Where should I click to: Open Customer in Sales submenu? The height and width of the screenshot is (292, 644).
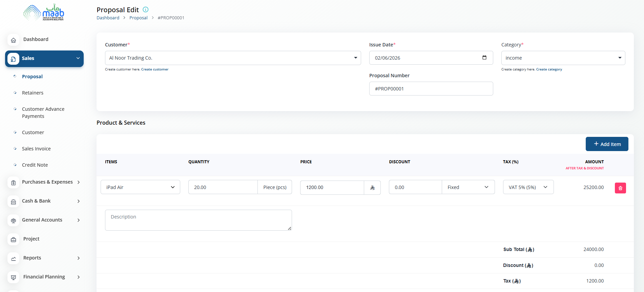click(33, 132)
